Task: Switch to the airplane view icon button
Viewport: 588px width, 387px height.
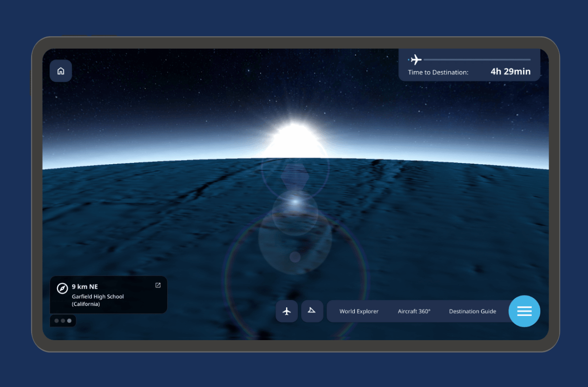Action: (x=287, y=311)
